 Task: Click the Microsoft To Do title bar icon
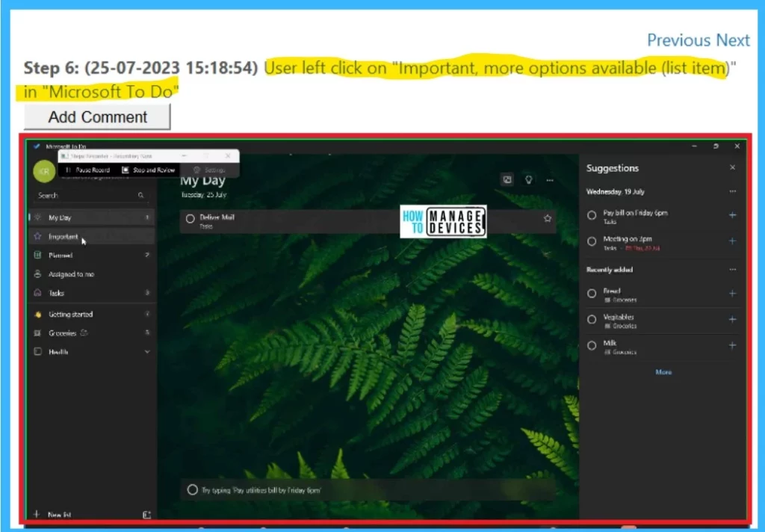click(x=36, y=146)
